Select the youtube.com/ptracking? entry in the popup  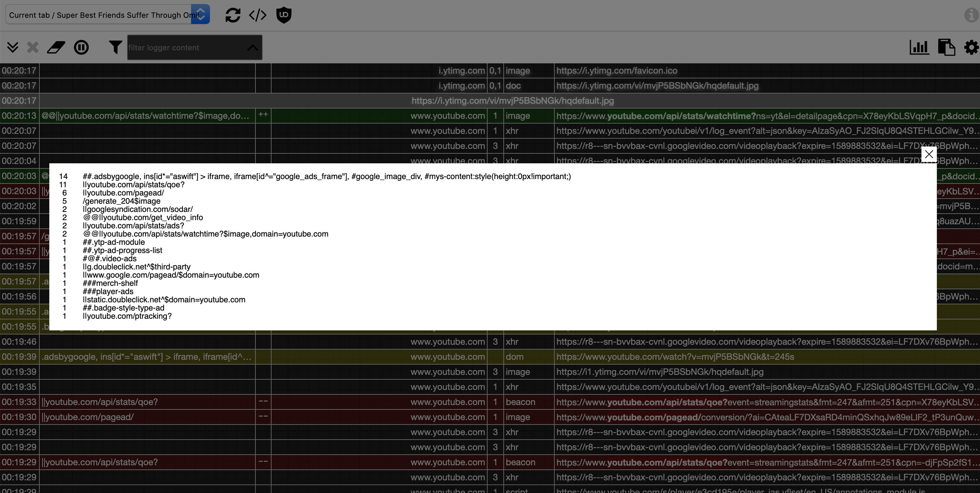click(127, 316)
